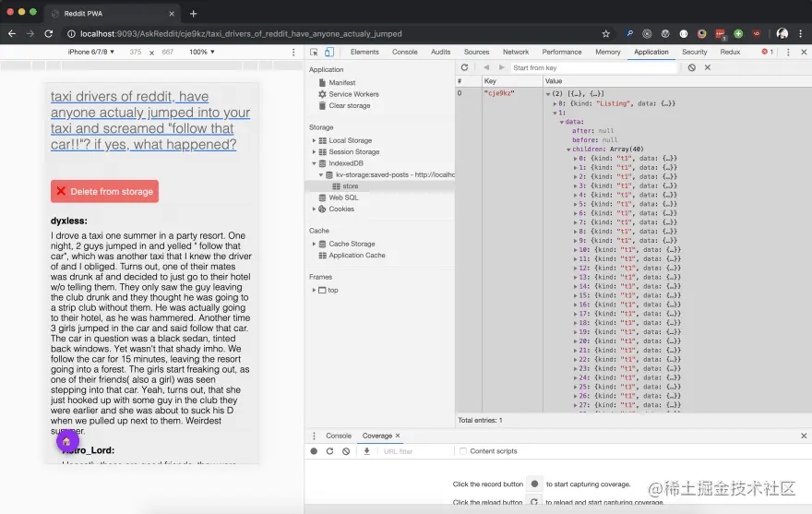Clear all coverage with the block icon
Image resolution: width=812 pixels, height=514 pixels.
click(x=346, y=451)
